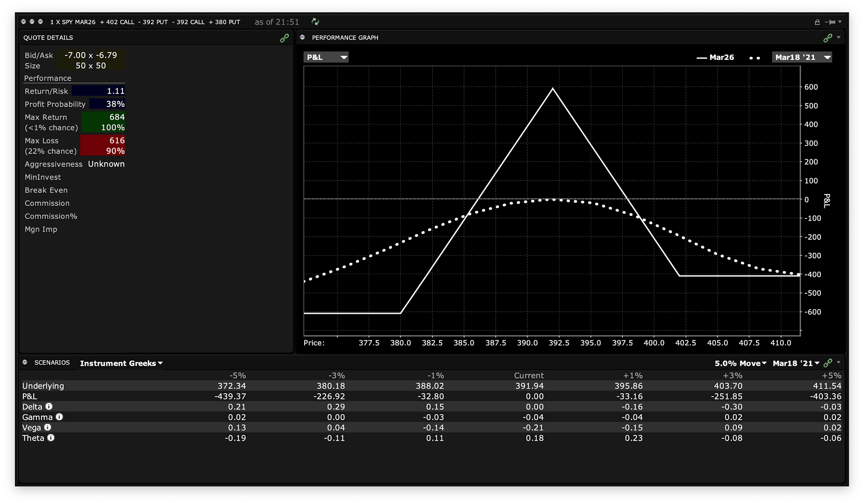Open the Mar18 '21 date dropdown above graph
This screenshot has width=864, height=504.
coord(802,57)
